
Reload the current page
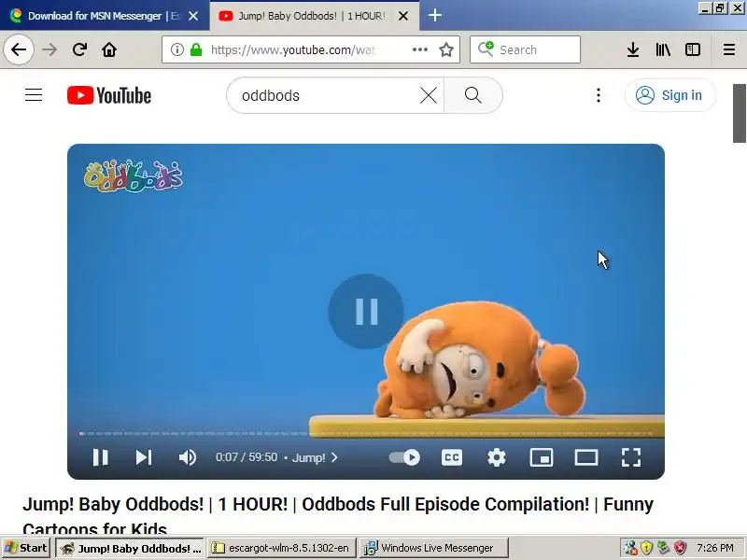pyautogui.click(x=79, y=49)
